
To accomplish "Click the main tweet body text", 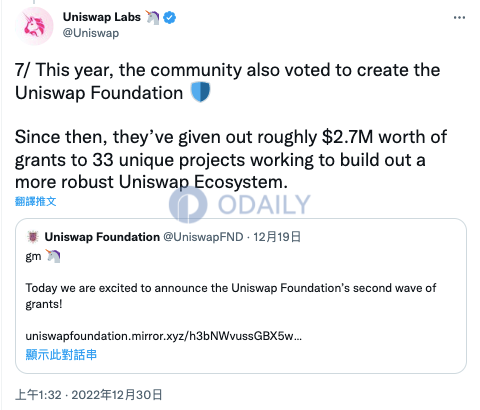I will pyautogui.click(x=231, y=126).
